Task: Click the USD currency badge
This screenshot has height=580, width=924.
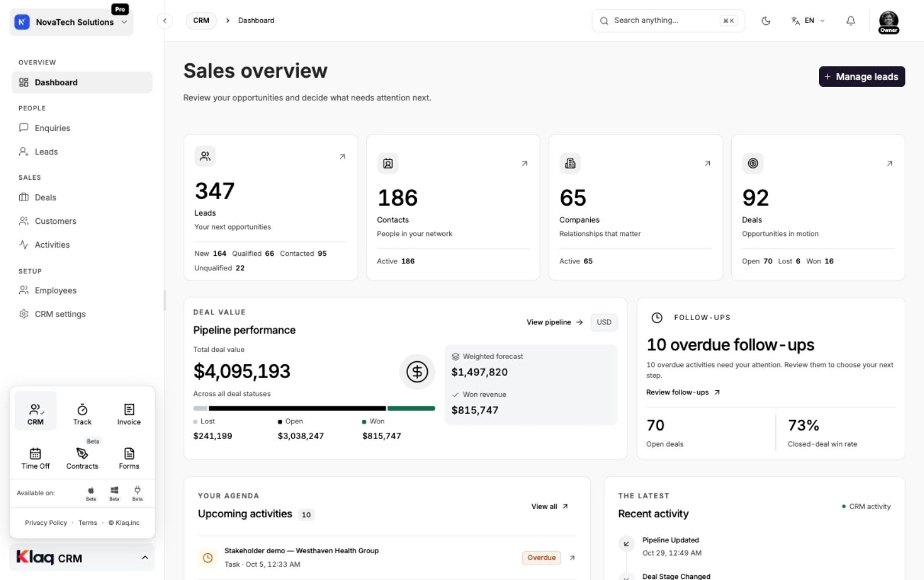Action: pyautogui.click(x=604, y=322)
